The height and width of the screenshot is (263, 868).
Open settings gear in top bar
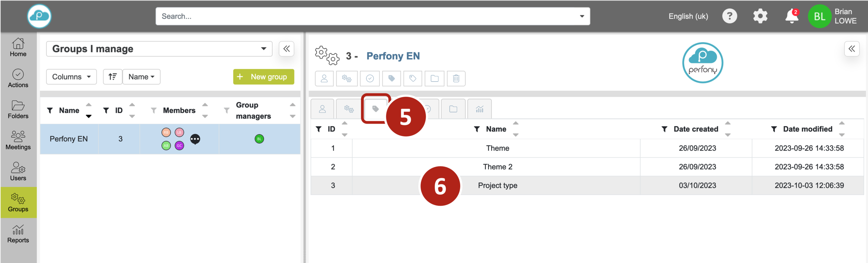pyautogui.click(x=760, y=16)
